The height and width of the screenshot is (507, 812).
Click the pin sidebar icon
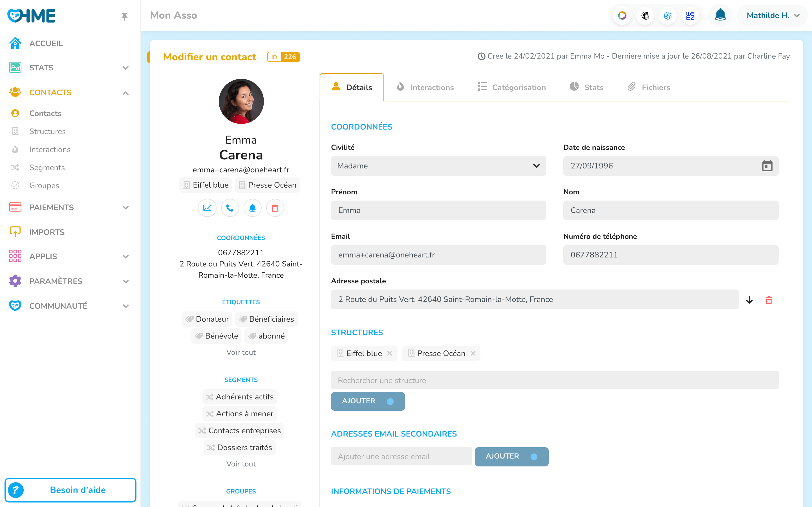125,16
